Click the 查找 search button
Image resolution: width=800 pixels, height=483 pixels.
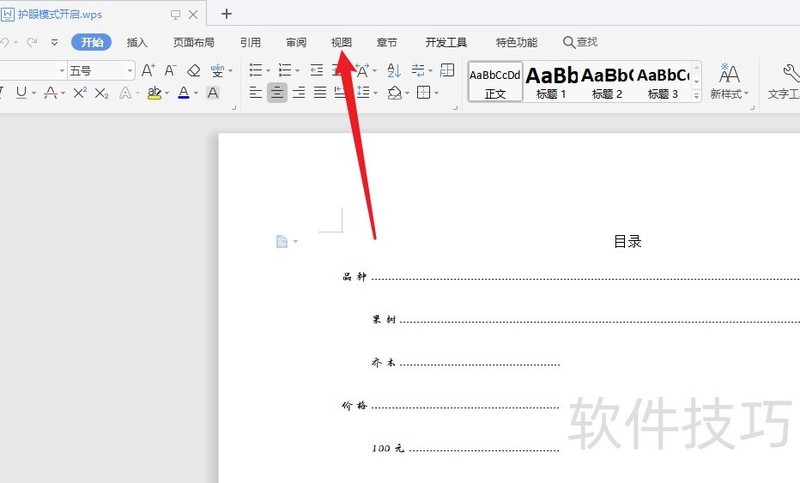point(580,42)
